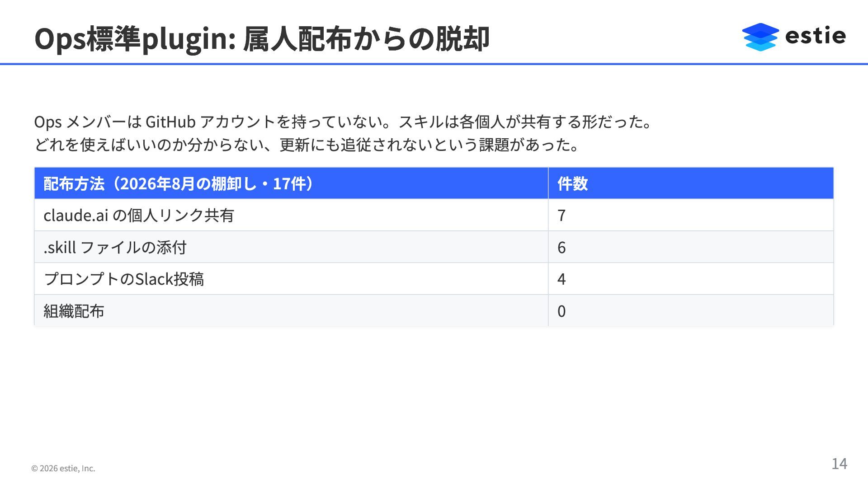Click the count value 6 cell

click(x=691, y=247)
